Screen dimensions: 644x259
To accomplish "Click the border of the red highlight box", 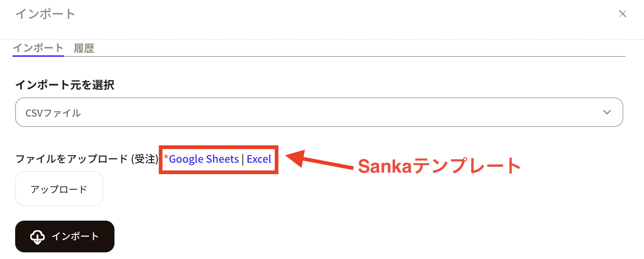I will pos(219,172).
